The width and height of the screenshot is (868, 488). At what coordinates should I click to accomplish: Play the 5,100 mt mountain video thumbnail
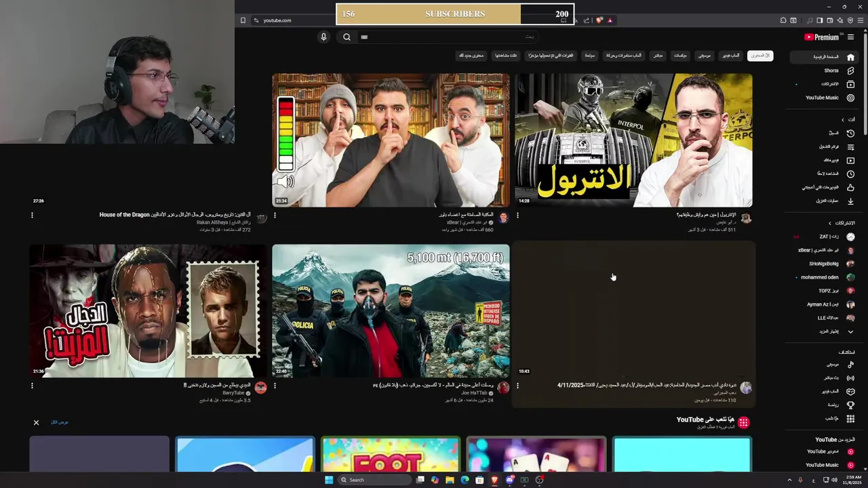[x=391, y=311]
